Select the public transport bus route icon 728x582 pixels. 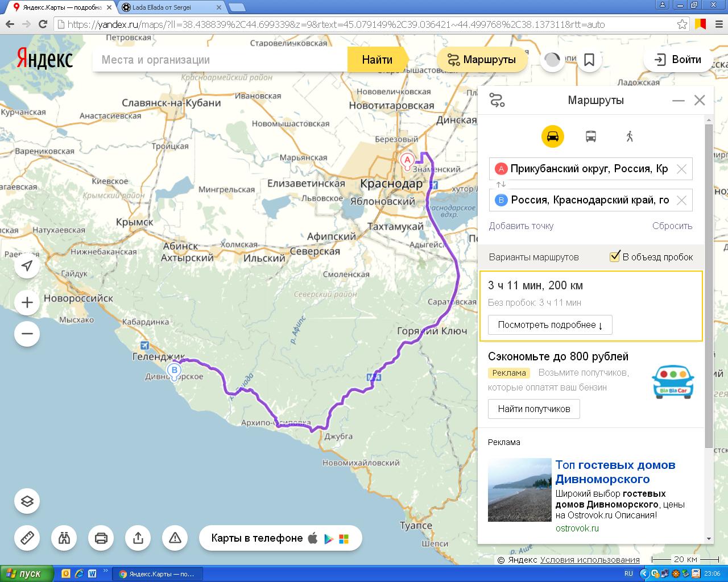click(x=591, y=136)
